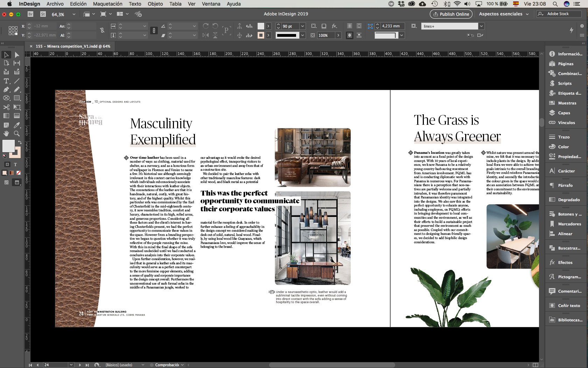Open Aspectos esenciales workspace switcher
Screen dimensions: 588x368
(x=504, y=14)
